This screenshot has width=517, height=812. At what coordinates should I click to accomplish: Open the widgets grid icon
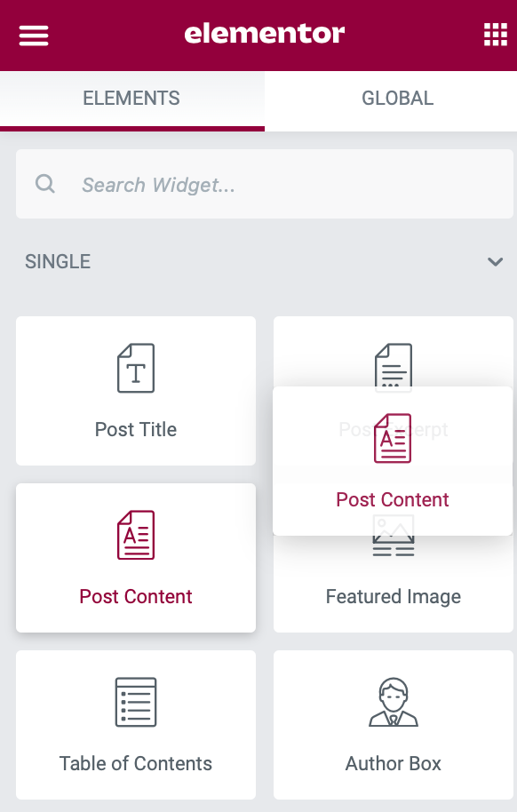point(496,35)
